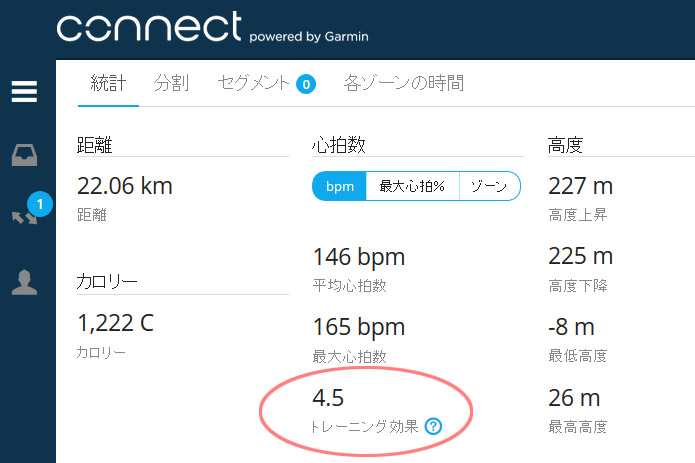Screen dimensions: 695x463
Task: Click the notification badge showing 1
Action: pos(40,204)
